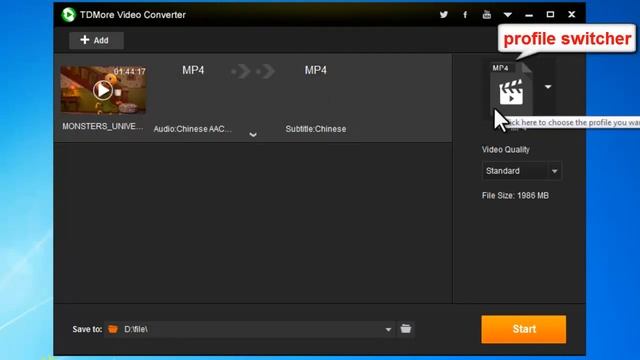
Task: Click the Add button to import video
Action: [96, 40]
